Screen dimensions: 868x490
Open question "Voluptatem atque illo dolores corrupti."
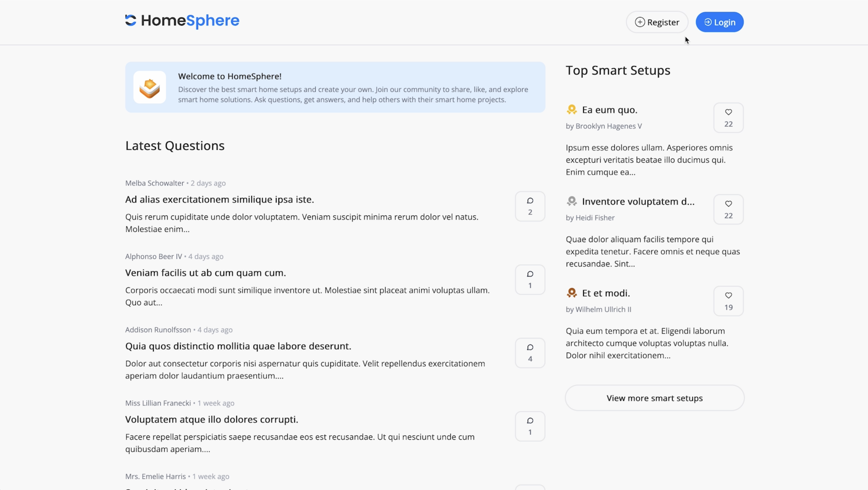[212, 419]
